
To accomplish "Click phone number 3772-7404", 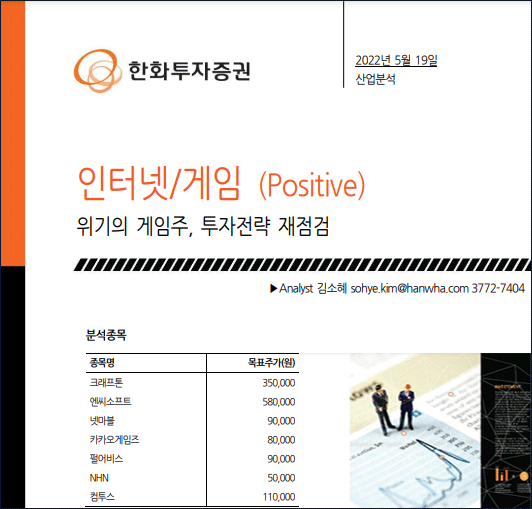I will tap(498, 288).
